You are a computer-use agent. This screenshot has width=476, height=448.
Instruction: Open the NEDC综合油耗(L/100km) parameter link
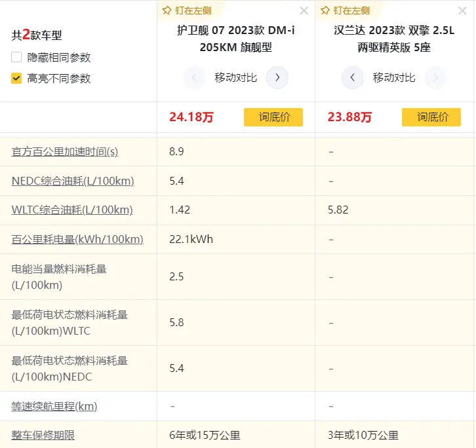point(73,181)
